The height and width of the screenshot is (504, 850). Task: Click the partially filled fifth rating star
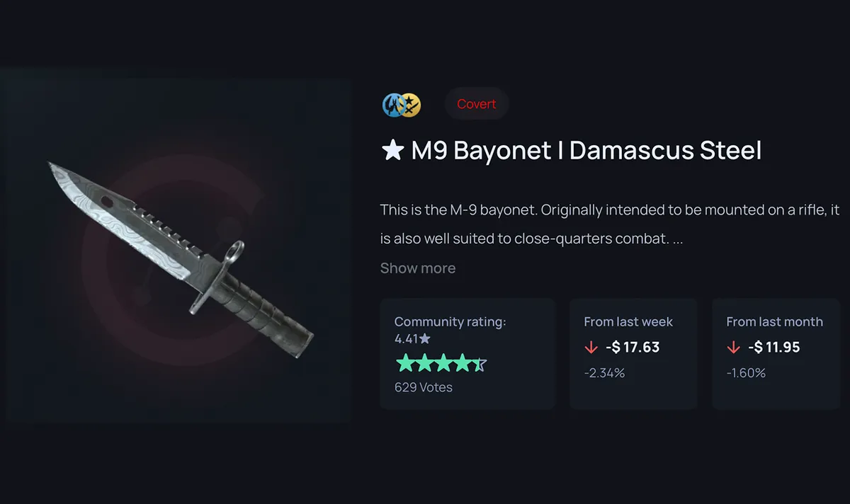click(x=480, y=364)
